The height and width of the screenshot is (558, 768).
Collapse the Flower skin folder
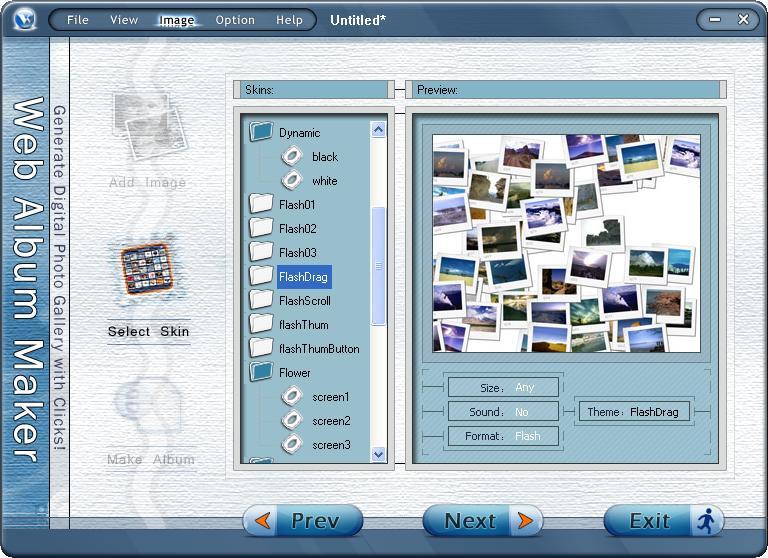pos(262,372)
